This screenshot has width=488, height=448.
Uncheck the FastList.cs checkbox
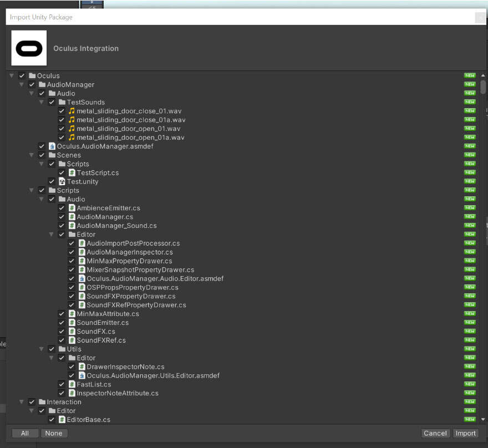62,384
